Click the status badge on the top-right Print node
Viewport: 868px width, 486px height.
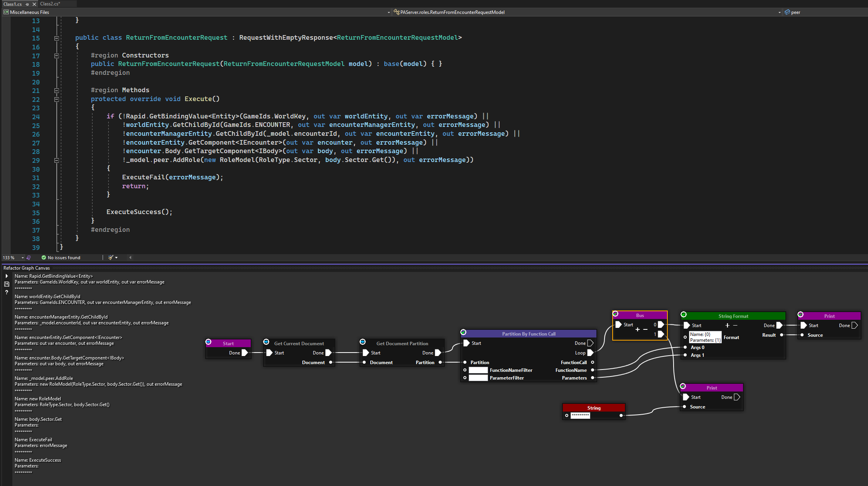click(x=800, y=314)
